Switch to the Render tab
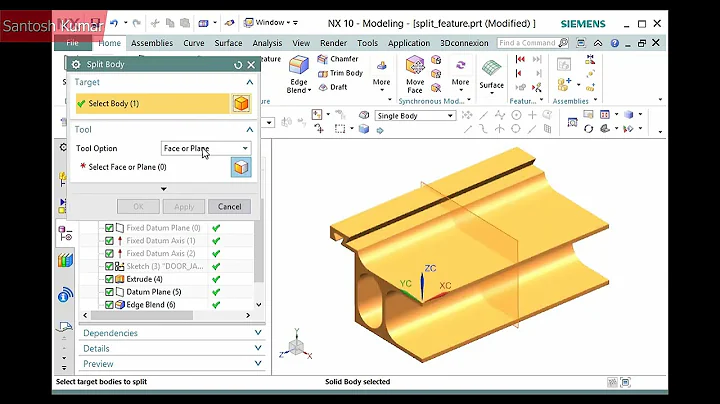720x404 pixels. (333, 43)
